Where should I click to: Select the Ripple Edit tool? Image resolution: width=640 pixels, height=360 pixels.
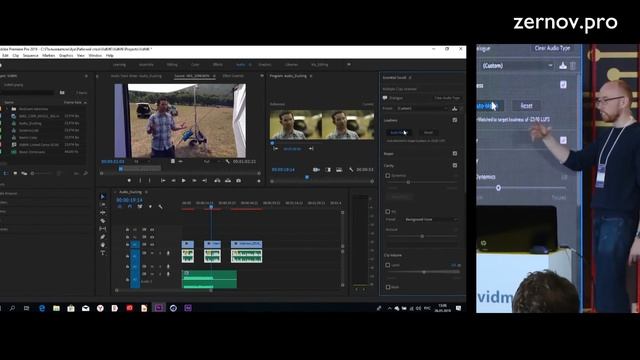tap(102, 213)
